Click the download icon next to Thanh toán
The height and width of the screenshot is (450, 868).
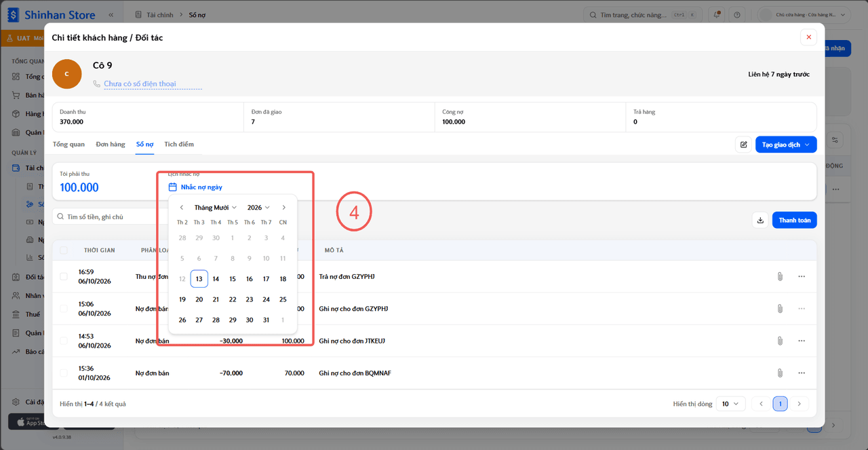(760, 220)
